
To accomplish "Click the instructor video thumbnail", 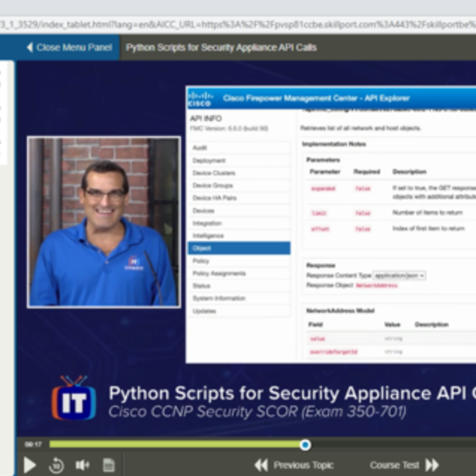I will click(x=104, y=222).
